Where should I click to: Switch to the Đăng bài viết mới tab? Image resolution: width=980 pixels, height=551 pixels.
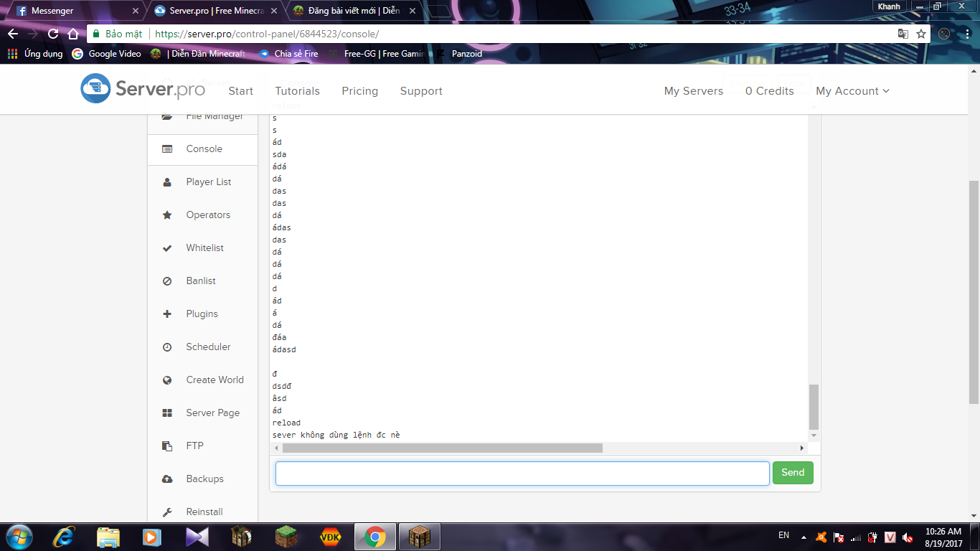click(353, 11)
